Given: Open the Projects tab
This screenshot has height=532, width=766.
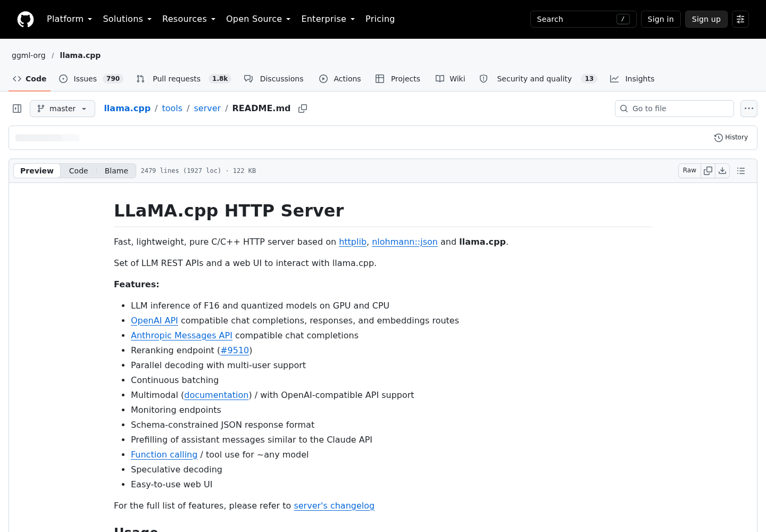Looking at the screenshot, I should click(398, 79).
